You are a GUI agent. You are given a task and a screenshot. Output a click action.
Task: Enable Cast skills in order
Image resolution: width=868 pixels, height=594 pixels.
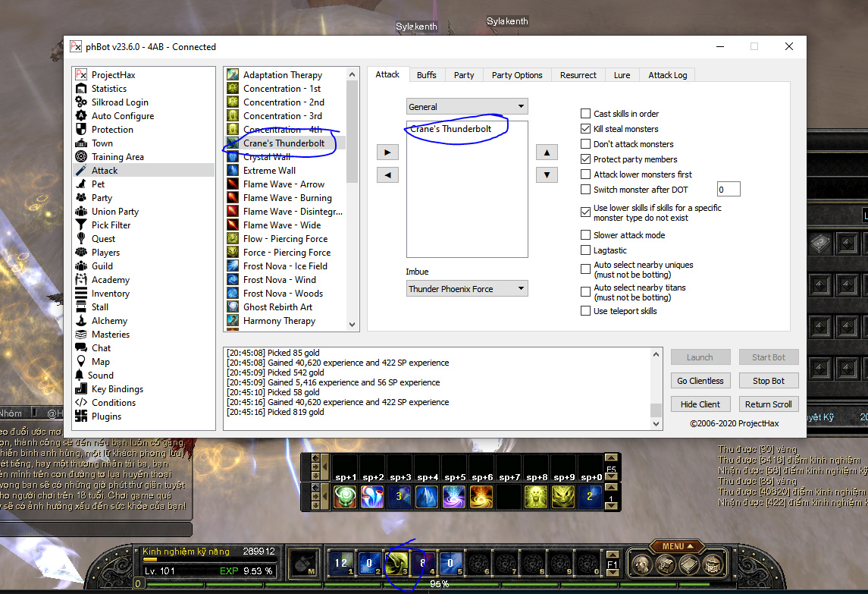pos(585,114)
